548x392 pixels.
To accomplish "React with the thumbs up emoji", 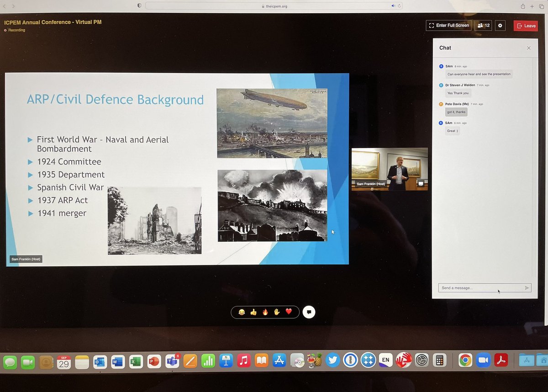I will 253,312.
